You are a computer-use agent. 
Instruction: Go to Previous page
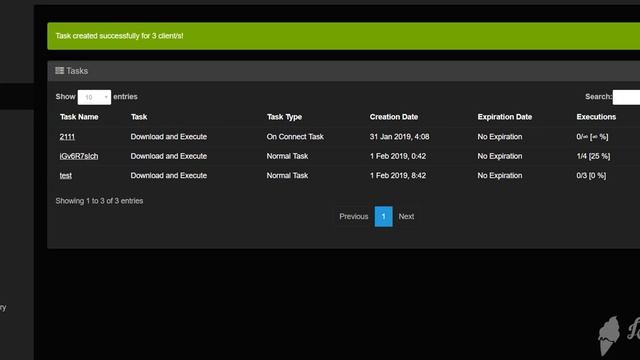(x=353, y=216)
